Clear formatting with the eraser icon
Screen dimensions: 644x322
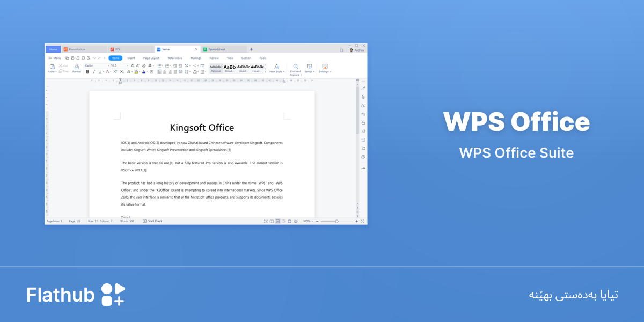click(x=144, y=65)
